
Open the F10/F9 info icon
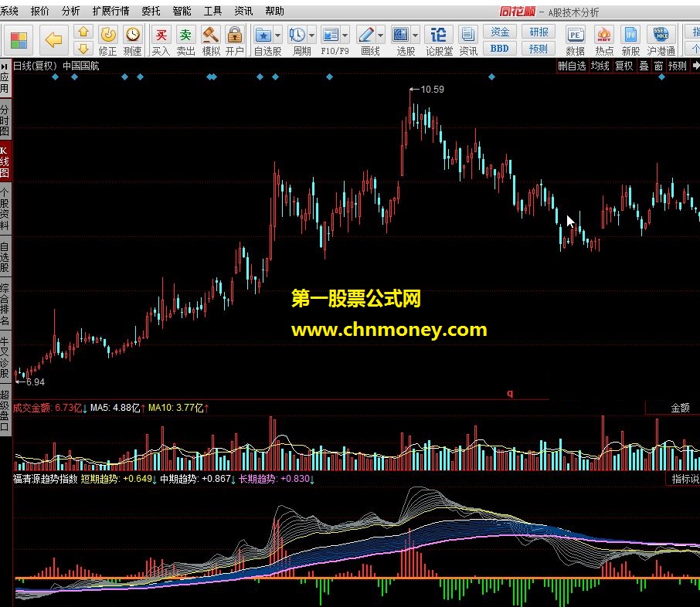331,35
